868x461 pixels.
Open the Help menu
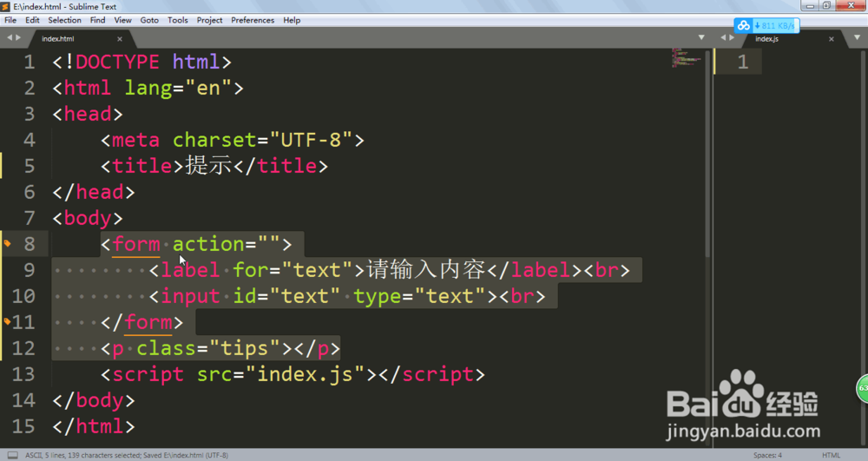[x=292, y=20]
